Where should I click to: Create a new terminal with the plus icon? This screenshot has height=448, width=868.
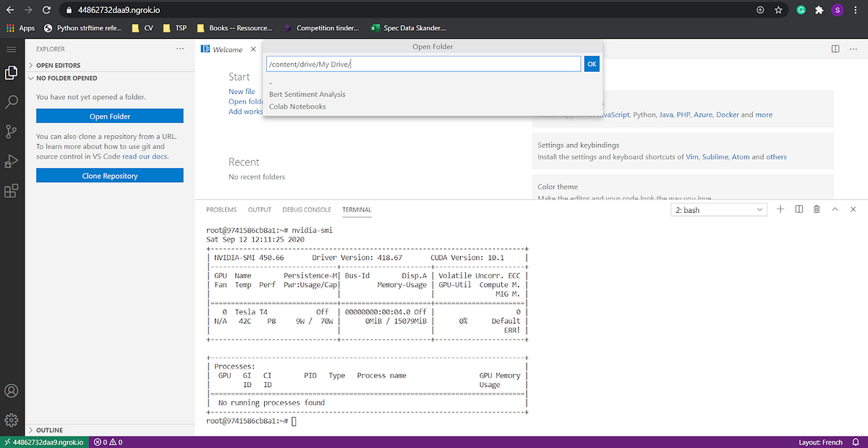click(x=780, y=209)
